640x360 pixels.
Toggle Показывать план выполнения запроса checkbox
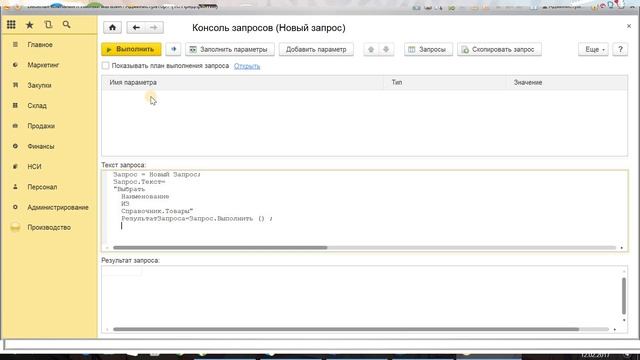click(x=106, y=66)
